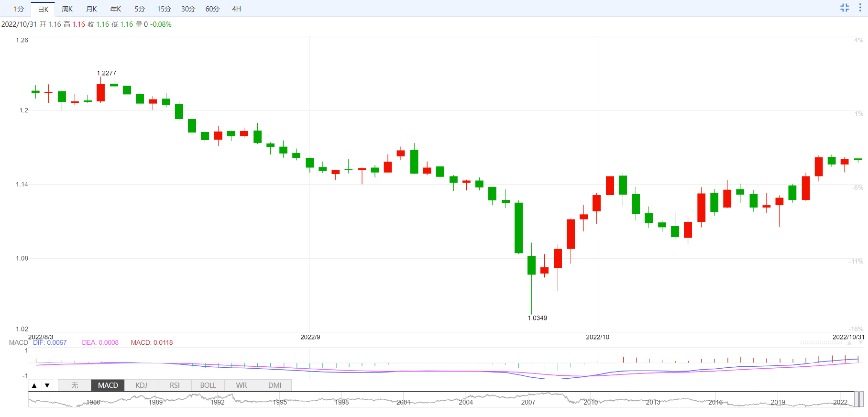
Task: Select the 5分 interval tab
Action: [140, 9]
